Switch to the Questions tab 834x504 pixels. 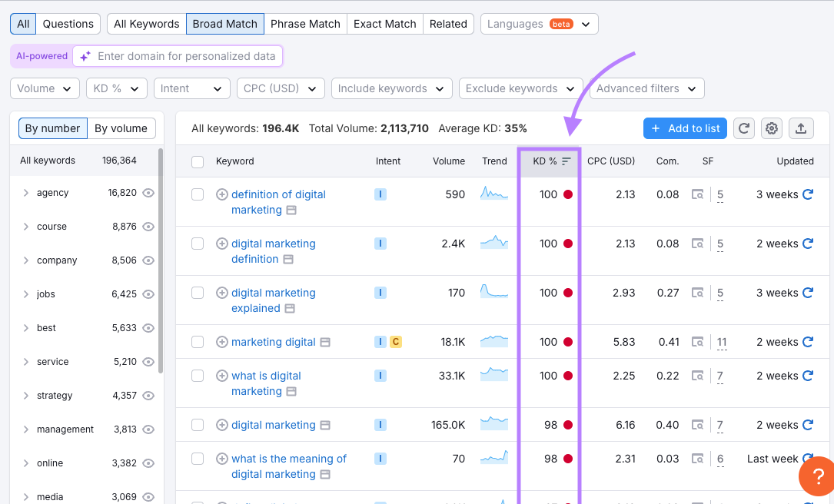tap(68, 24)
